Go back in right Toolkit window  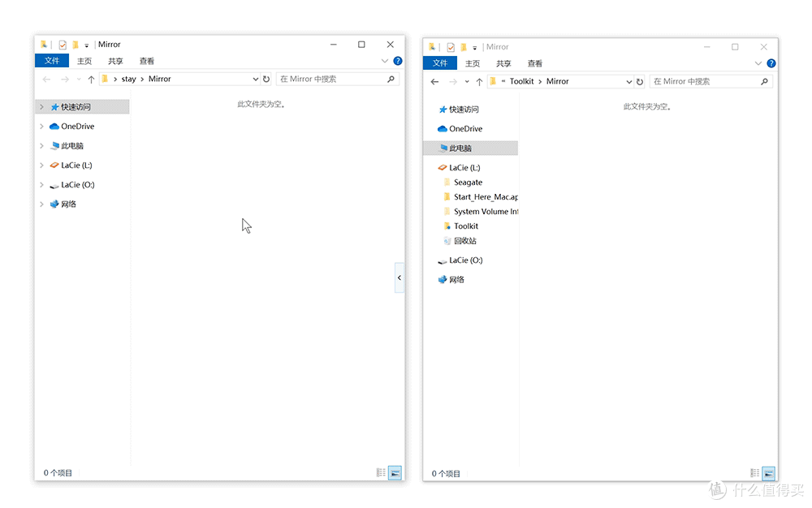coord(434,82)
